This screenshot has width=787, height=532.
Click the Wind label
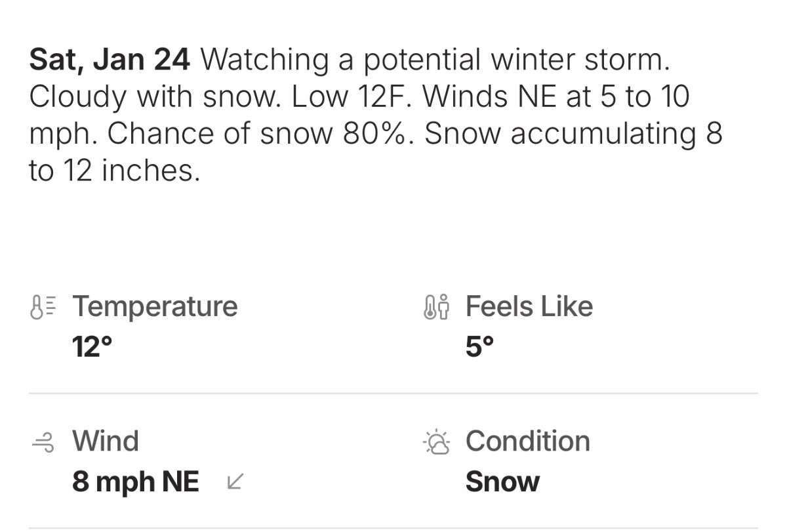106,441
